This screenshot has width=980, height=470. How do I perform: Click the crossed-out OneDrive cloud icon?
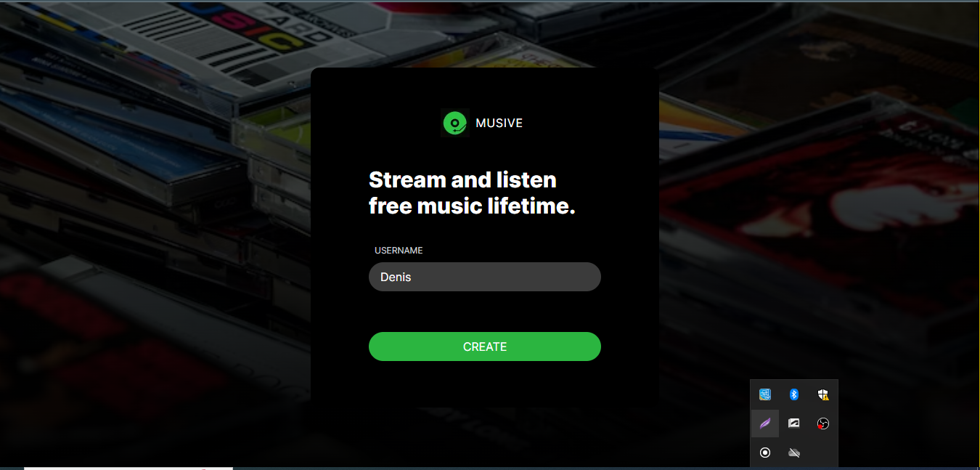[794, 453]
